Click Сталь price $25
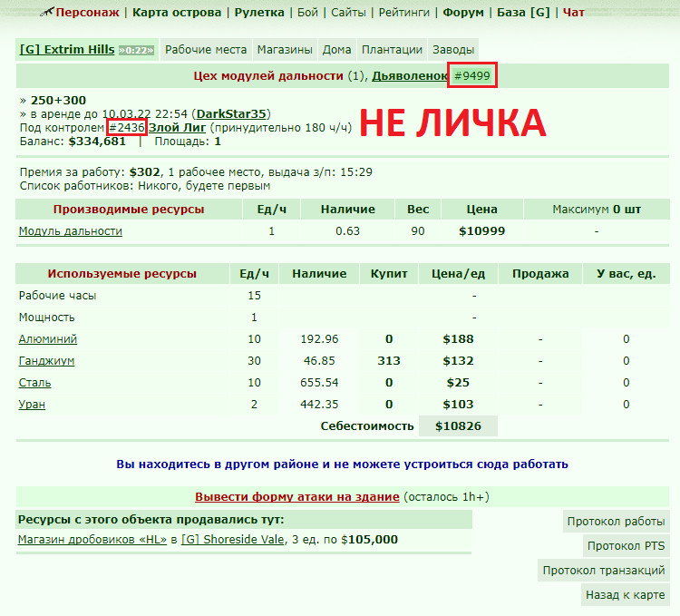Screen dimensions: 680x616 (458, 383)
